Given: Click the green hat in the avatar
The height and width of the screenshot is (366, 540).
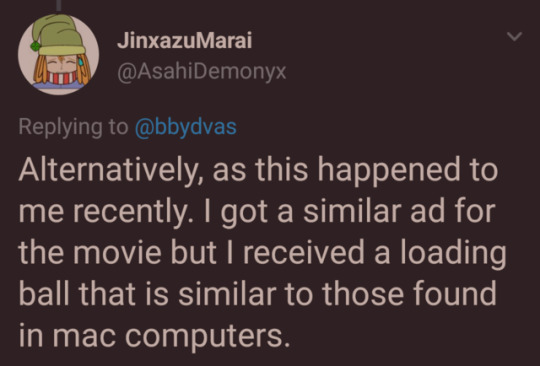Looking at the screenshot, I should 59,35.
